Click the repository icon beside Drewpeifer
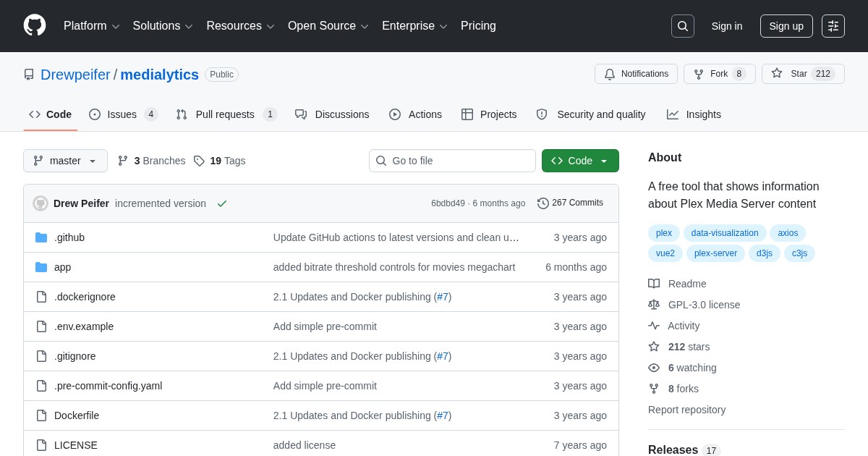The height and width of the screenshot is (456, 868). (x=29, y=75)
